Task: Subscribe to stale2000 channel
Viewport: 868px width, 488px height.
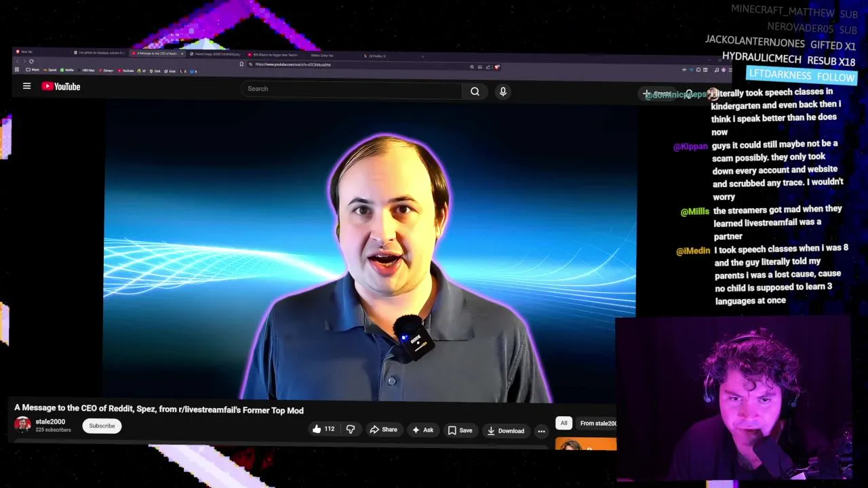Action: pyautogui.click(x=102, y=426)
